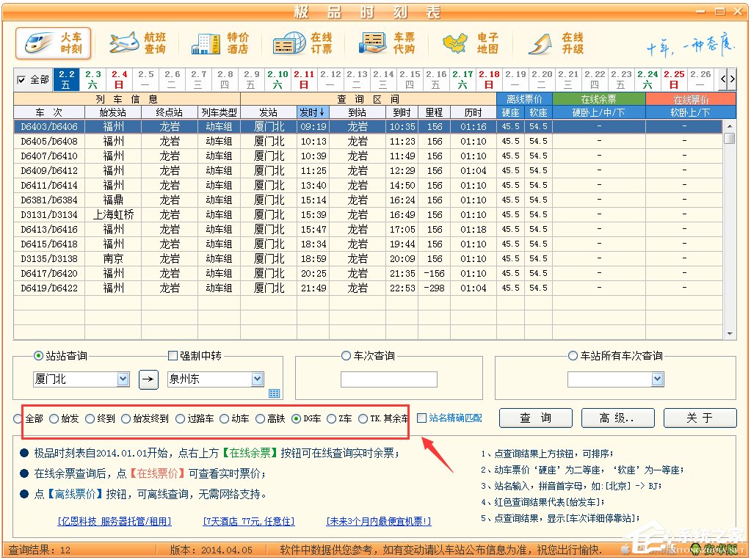
Task: Select train row D6419/D6422
Action: [x=368, y=288]
